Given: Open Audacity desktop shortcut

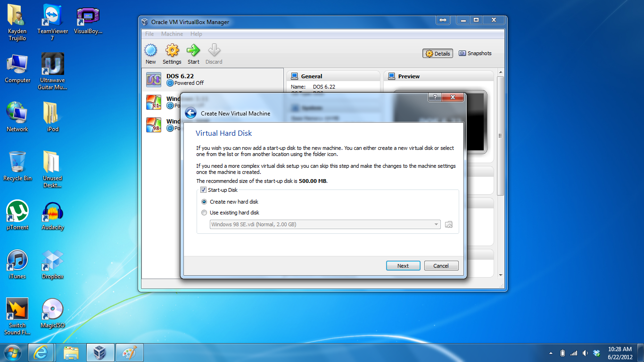Looking at the screenshot, I should pos(52,215).
